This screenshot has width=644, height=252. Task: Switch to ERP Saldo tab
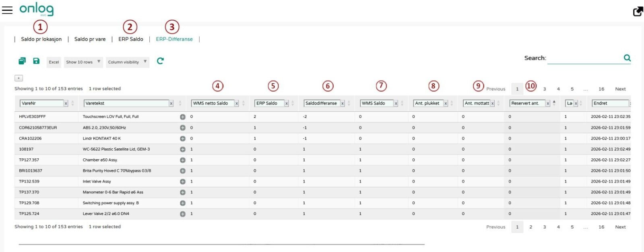[131, 39]
